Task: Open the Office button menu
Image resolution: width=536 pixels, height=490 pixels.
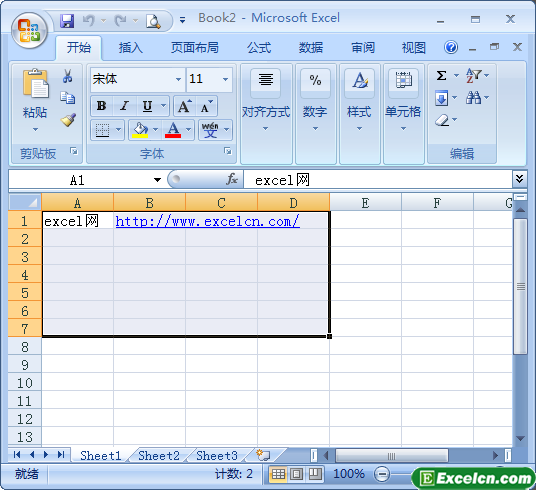Action: coord(29,31)
